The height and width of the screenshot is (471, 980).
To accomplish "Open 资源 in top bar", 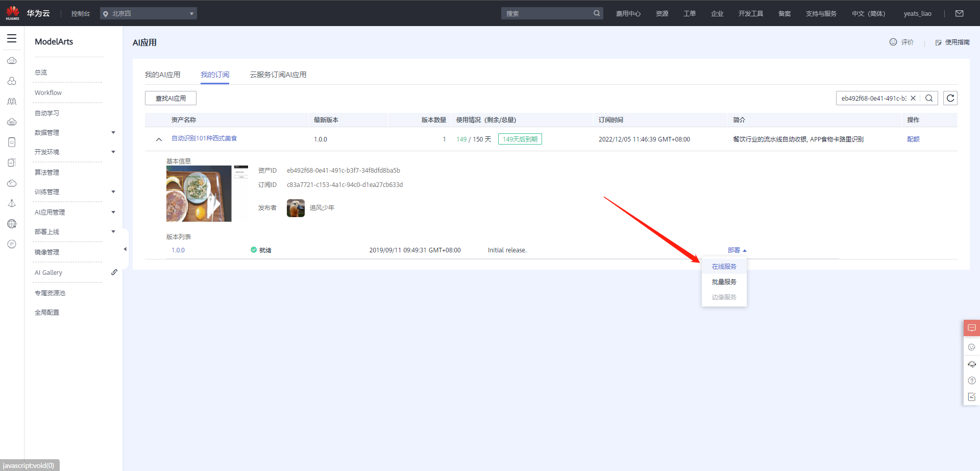I will point(662,13).
